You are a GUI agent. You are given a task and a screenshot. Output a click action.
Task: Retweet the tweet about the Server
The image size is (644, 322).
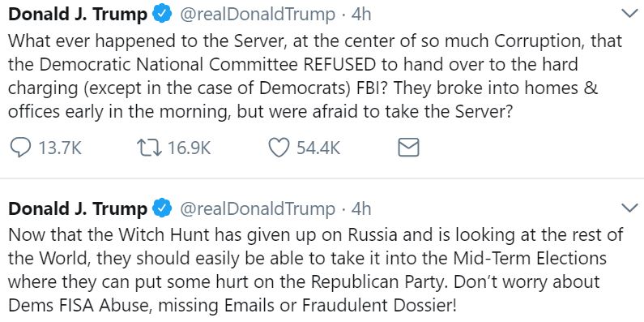[150, 148]
